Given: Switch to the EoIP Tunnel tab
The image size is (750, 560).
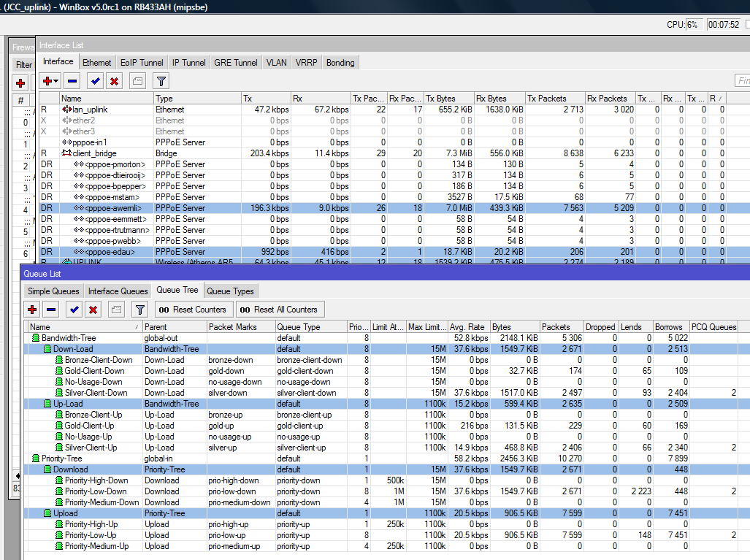Looking at the screenshot, I should (x=142, y=63).
